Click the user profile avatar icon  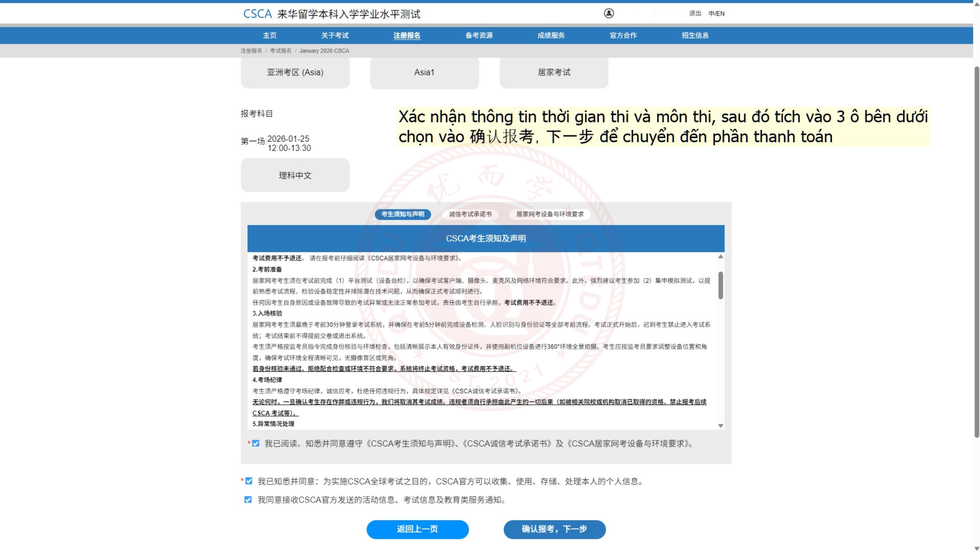coord(609,13)
